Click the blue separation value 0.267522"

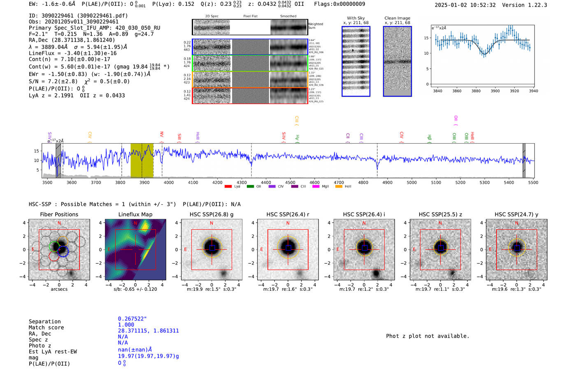point(132,319)
